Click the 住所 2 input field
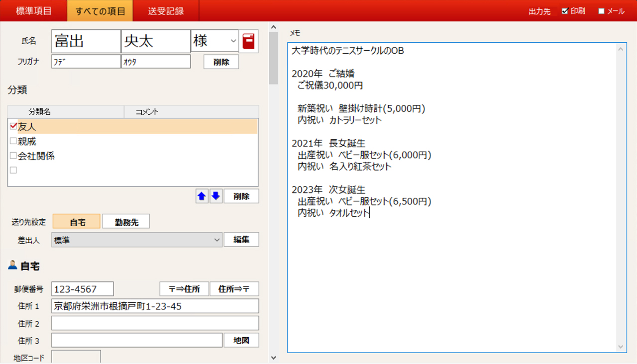The width and height of the screenshot is (637, 364). 155,323
